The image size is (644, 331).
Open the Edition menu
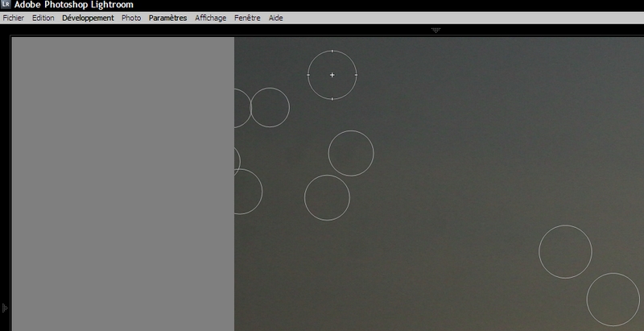[43, 18]
